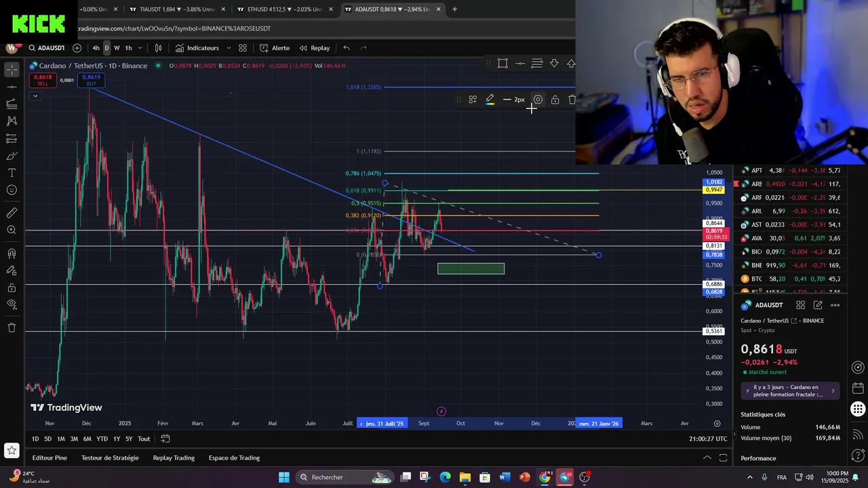The width and height of the screenshot is (868, 488).
Task: Select the D daily timeframe
Action: [106, 48]
